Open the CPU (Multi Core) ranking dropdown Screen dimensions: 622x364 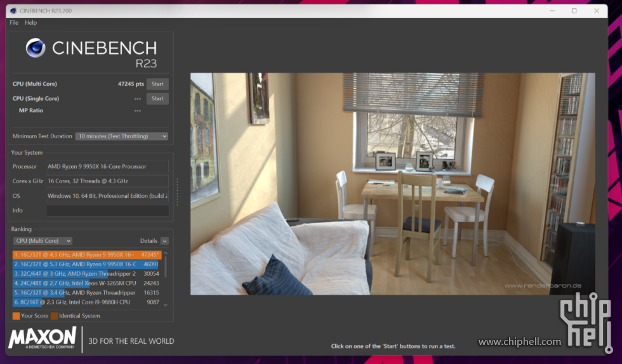pos(43,241)
